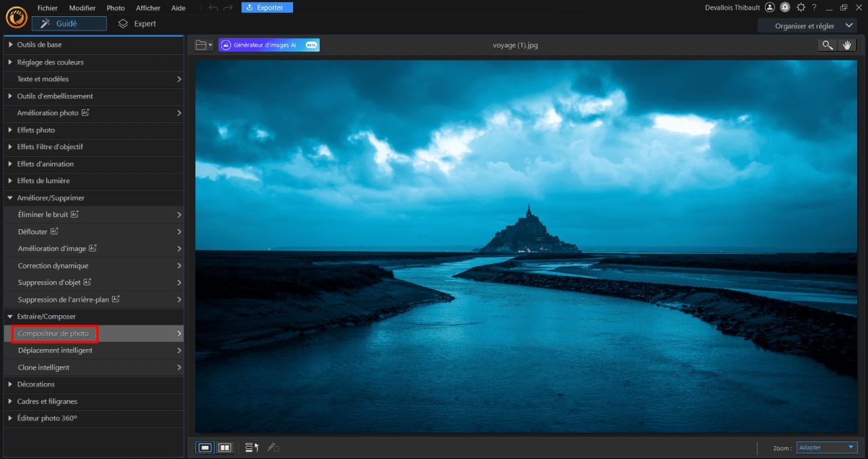This screenshot has height=459, width=868.
Task: Click the Exporter button
Action: pos(267,7)
